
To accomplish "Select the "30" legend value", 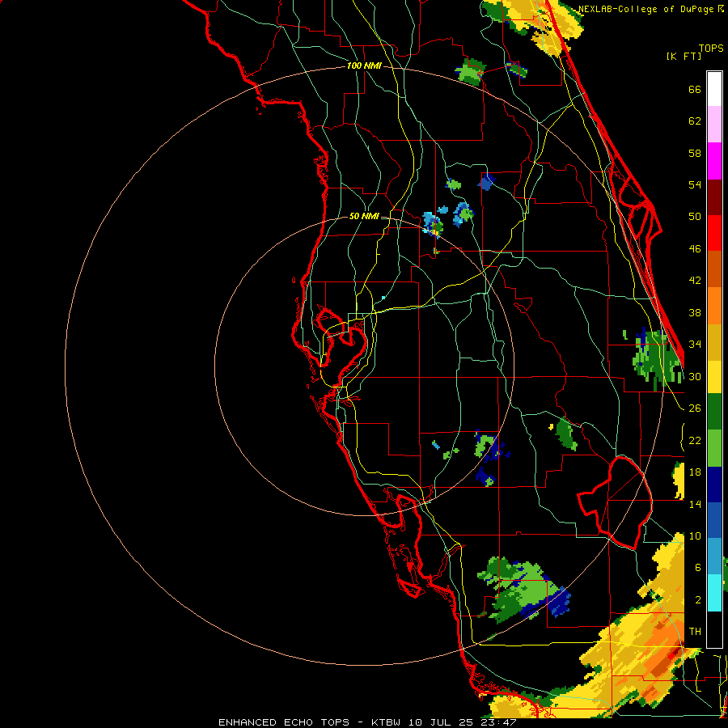I will pyautogui.click(x=695, y=376).
